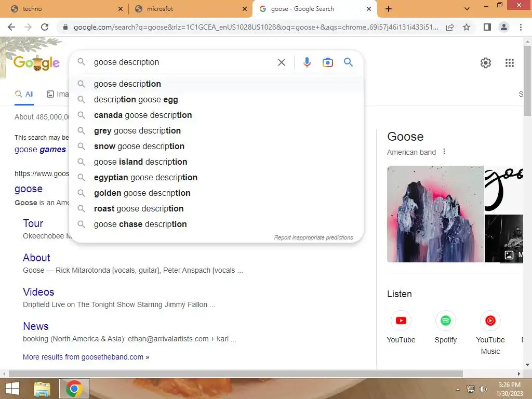The image size is (532, 399).
Task: Select suggestion 'goose chase description'
Action: [216, 224]
